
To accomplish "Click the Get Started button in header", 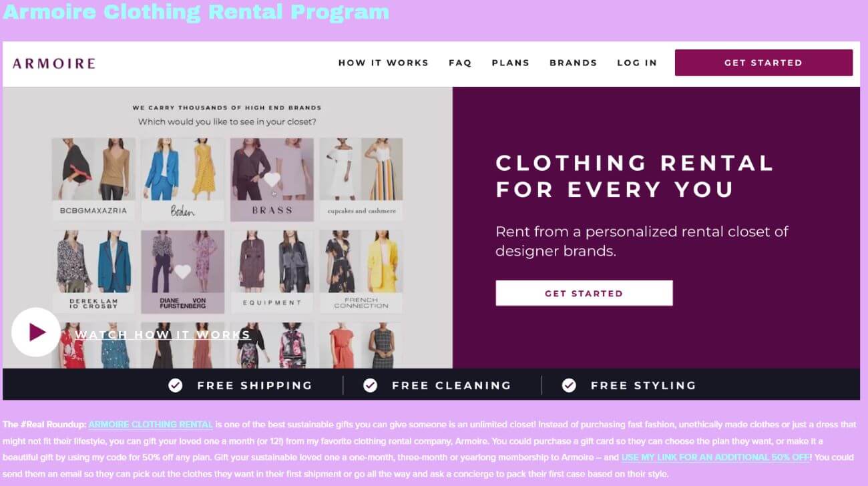I will [x=764, y=63].
